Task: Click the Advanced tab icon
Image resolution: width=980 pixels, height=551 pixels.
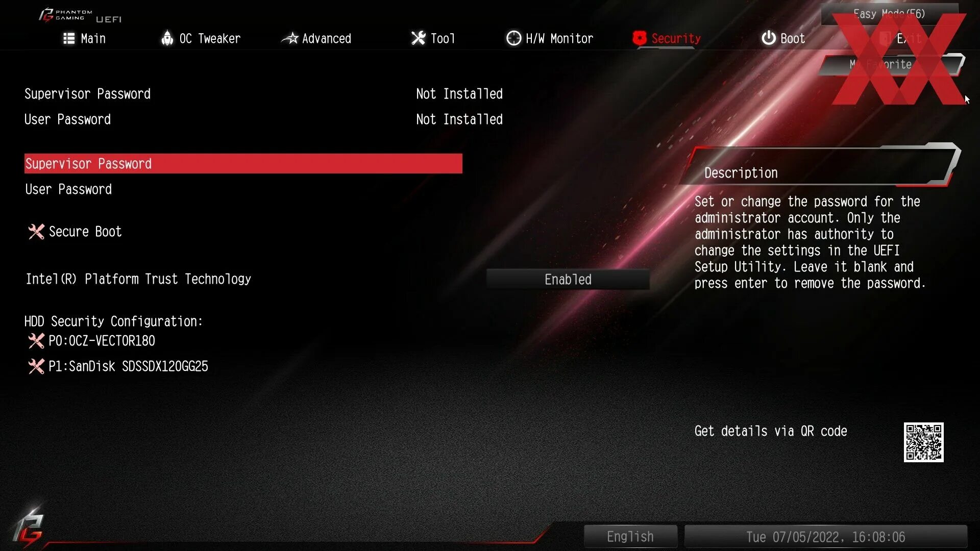Action: point(289,38)
